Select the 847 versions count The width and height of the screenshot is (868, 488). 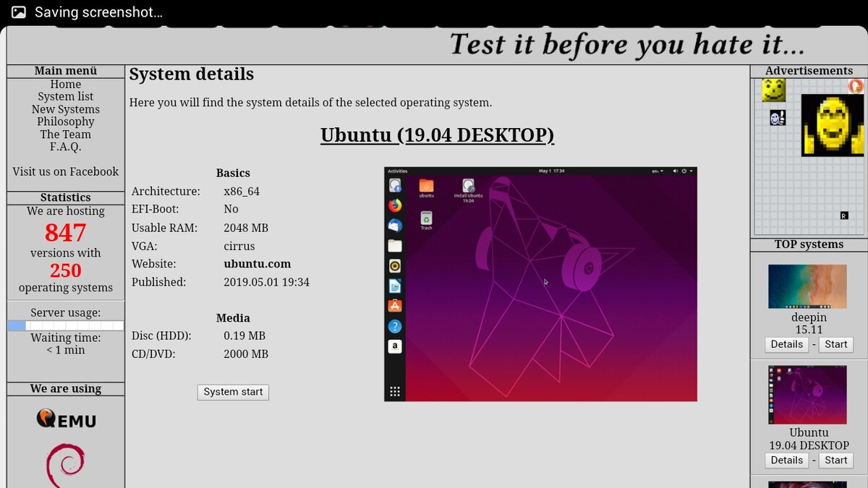66,232
